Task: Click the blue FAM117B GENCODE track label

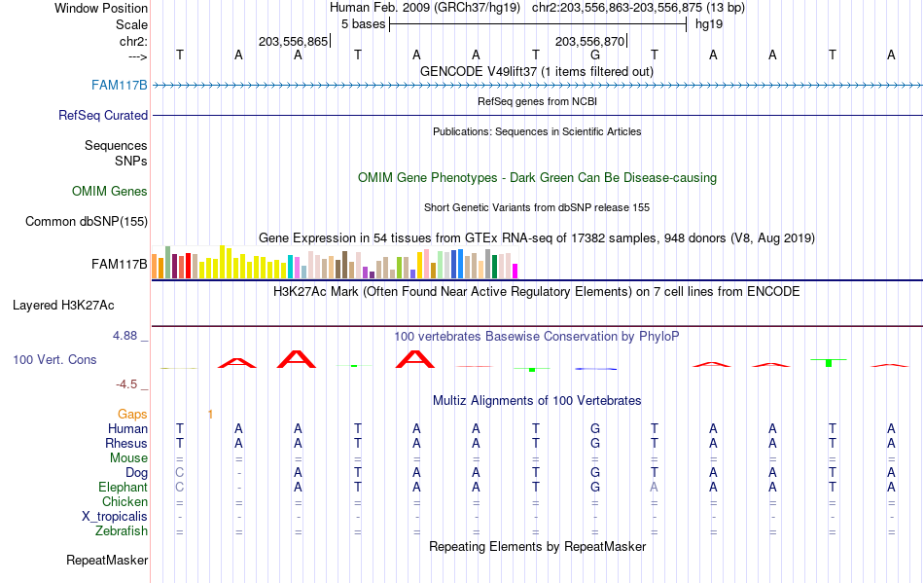Action: coord(119,85)
